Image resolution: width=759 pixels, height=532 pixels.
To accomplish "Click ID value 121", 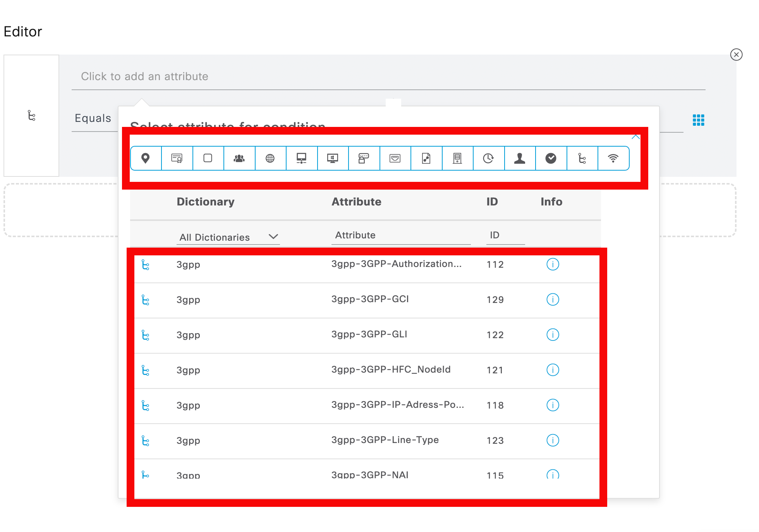I will click(495, 370).
